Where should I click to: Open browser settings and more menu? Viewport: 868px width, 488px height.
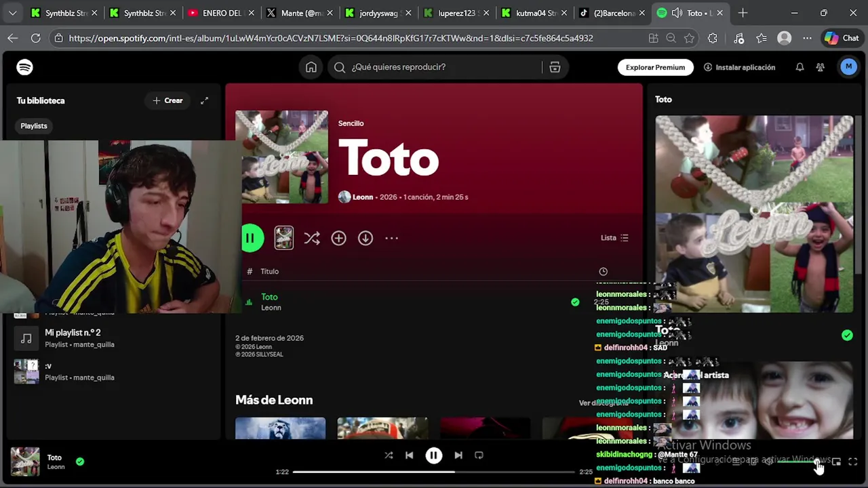tap(807, 39)
